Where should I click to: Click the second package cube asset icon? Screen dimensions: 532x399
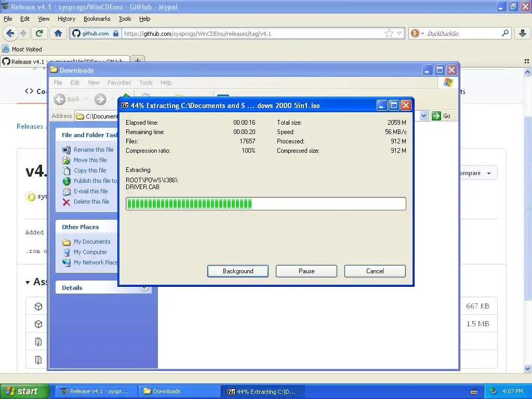pyautogui.click(x=38, y=324)
